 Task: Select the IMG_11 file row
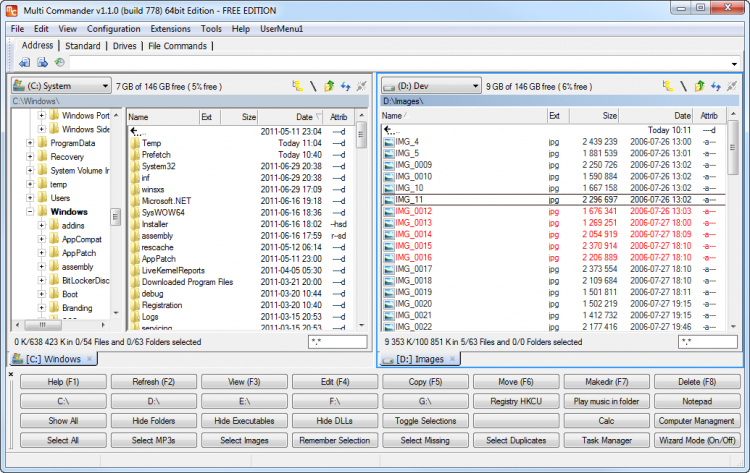click(x=554, y=200)
